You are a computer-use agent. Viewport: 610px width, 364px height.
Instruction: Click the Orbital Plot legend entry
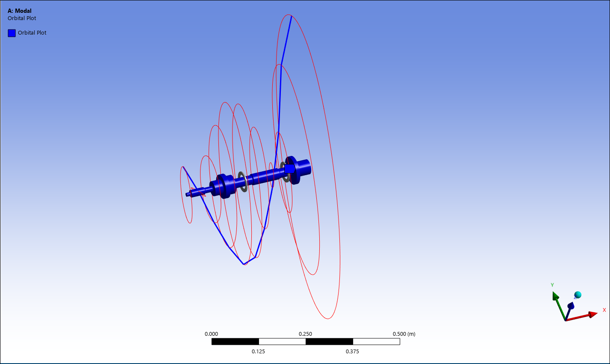pos(32,32)
